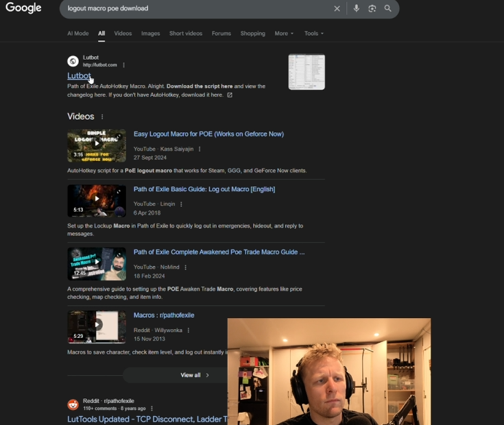Click external link icon after Lutbot snippet
This screenshot has width=504, height=425.
230,95
